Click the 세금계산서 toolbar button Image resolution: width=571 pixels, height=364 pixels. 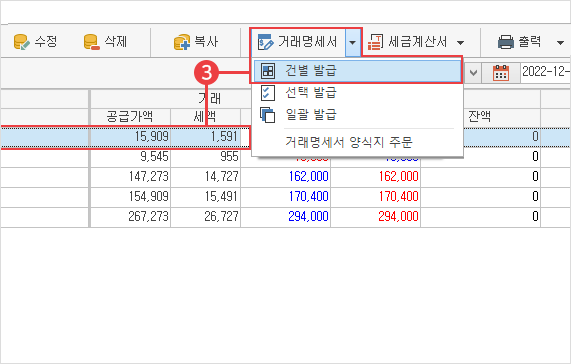point(407,42)
